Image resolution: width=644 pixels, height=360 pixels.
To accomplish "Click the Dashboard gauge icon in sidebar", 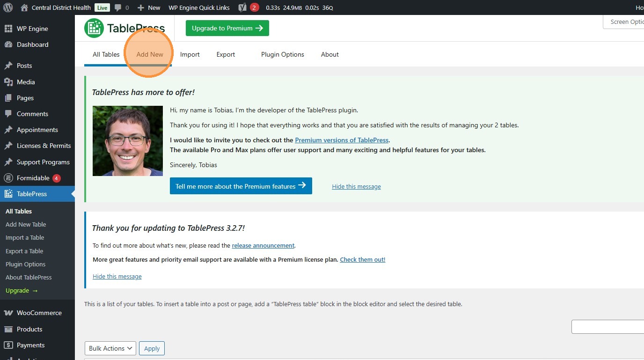I will (x=8, y=44).
